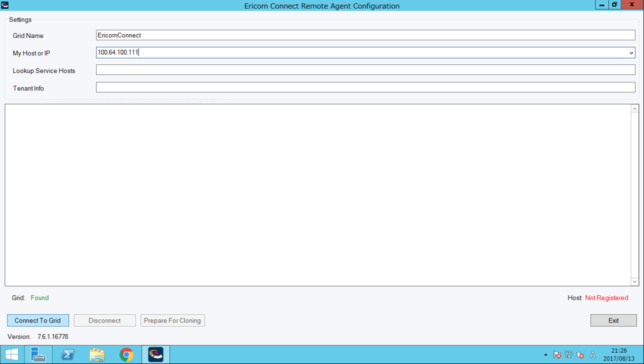Viewport: 644px width, 364px height.
Task: Click the version number 7.6.1.16778
Action: (x=53, y=336)
